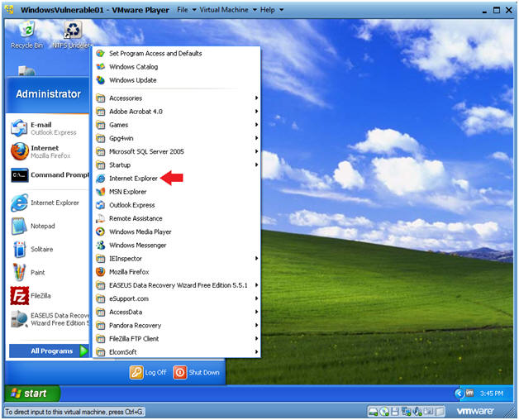Open the Pandora Recovery program group

pyautogui.click(x=177, y=325)
